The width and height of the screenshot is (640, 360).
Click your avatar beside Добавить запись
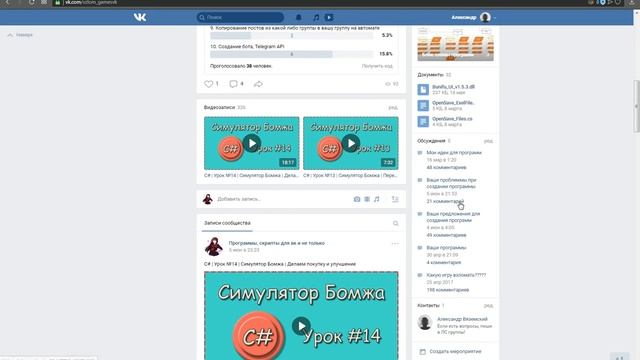[x=208, y=199]
